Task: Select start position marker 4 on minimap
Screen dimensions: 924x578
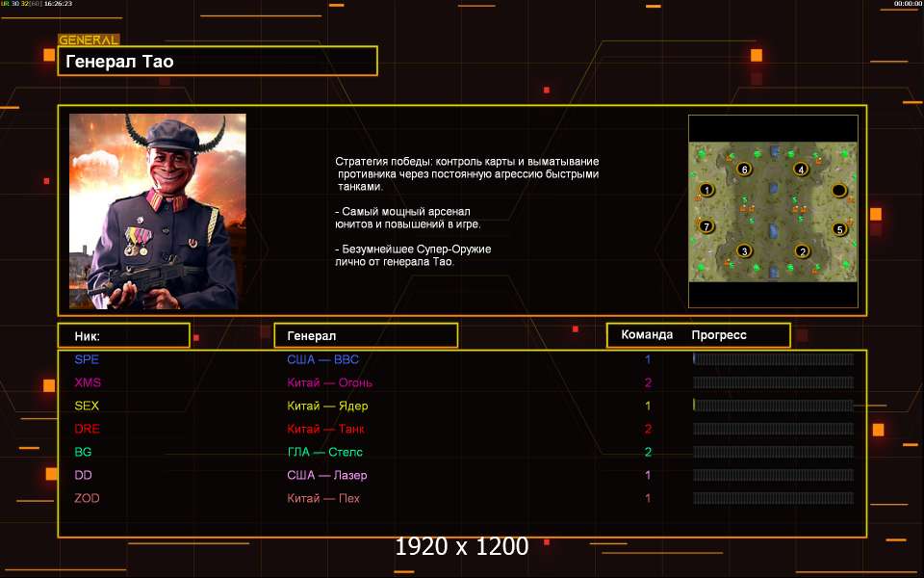Action: click(x=800, y=170)
